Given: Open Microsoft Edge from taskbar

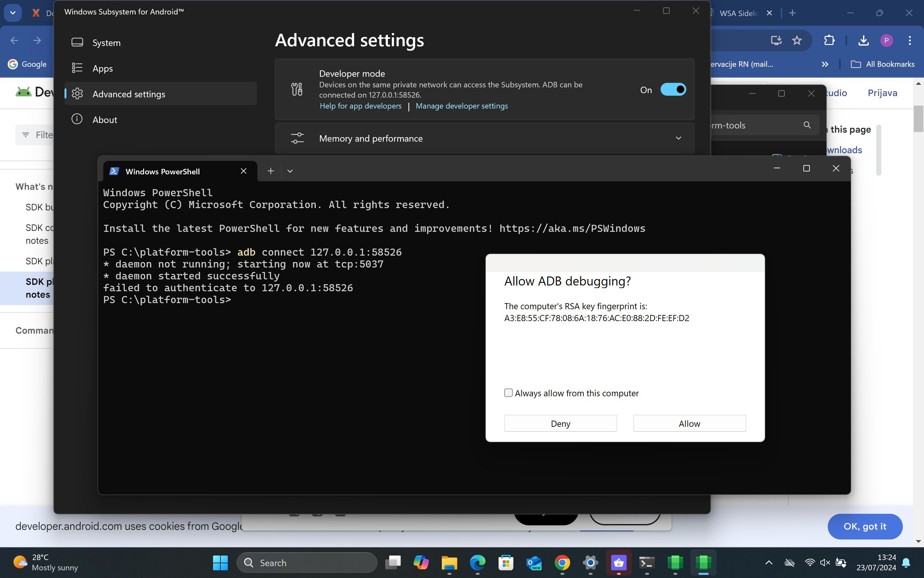Looking at the screenshot, I should (478, 562).
